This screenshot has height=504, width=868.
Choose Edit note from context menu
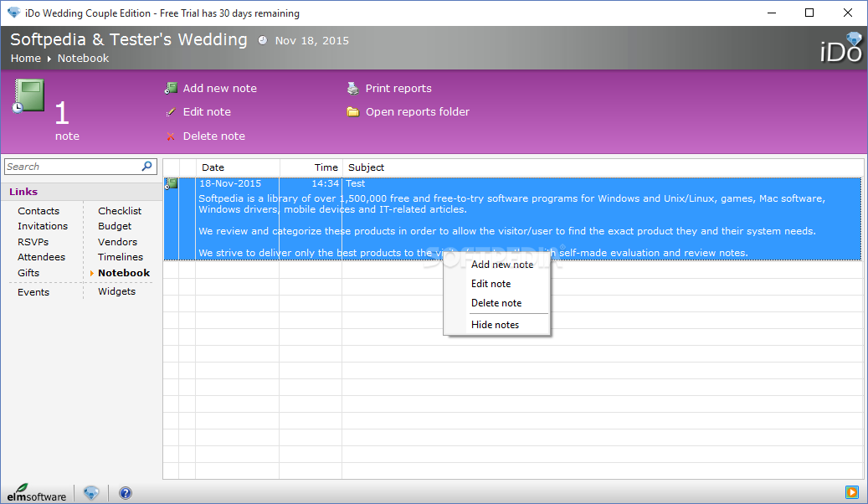[491, 284]
